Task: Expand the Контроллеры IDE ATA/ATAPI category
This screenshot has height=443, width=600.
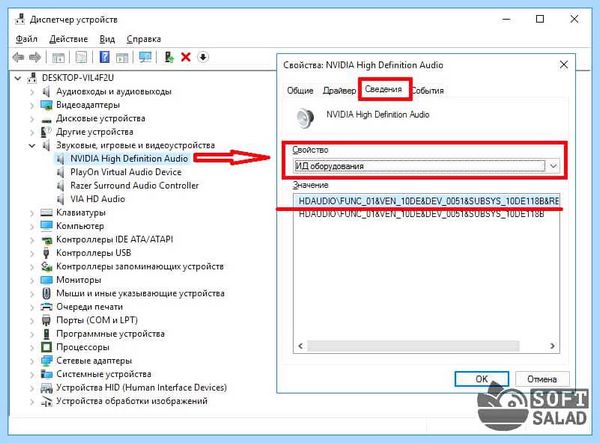Action: (x=32, y=240)
